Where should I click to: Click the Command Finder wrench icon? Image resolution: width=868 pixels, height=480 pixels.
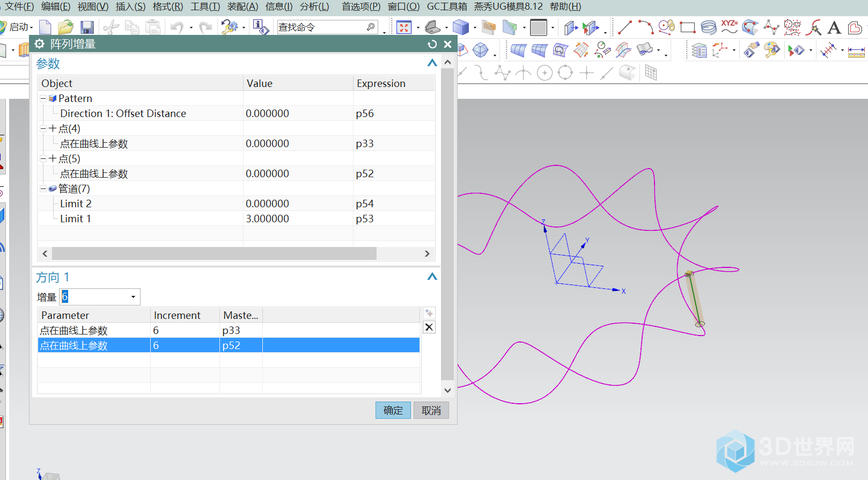[230, 27]
